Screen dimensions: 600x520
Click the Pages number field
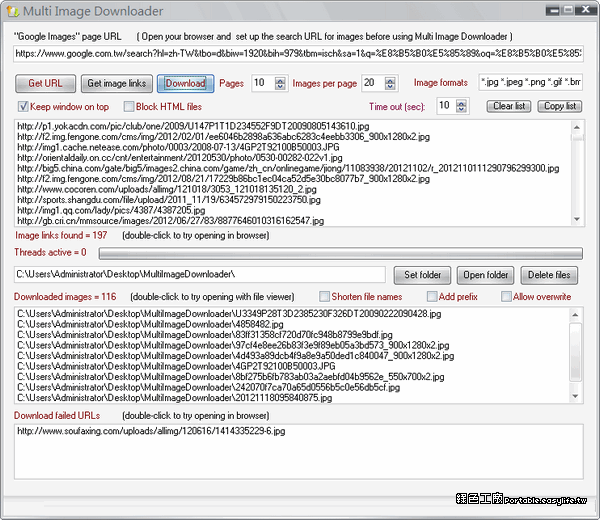(263, 83)
